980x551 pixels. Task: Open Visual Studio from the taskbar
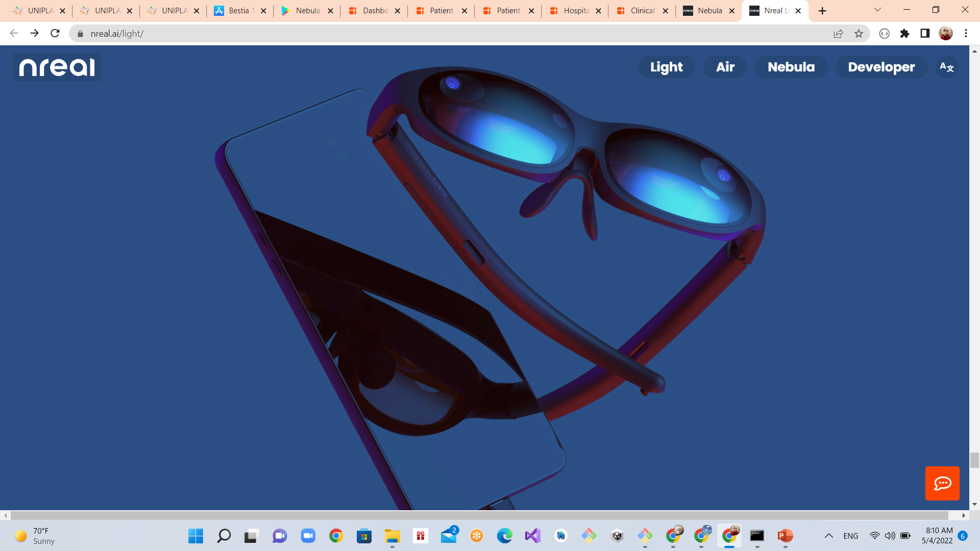532,536
